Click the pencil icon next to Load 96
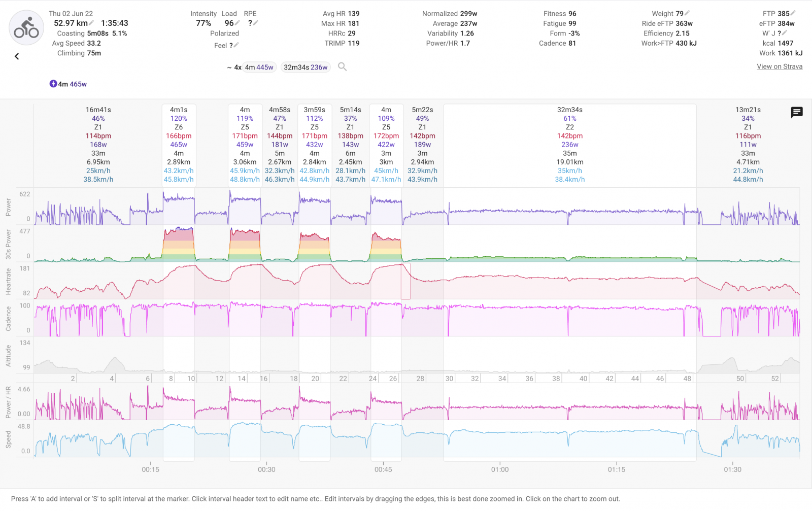The width and height of the screenshot is (812, 511). tap(237, 23)
